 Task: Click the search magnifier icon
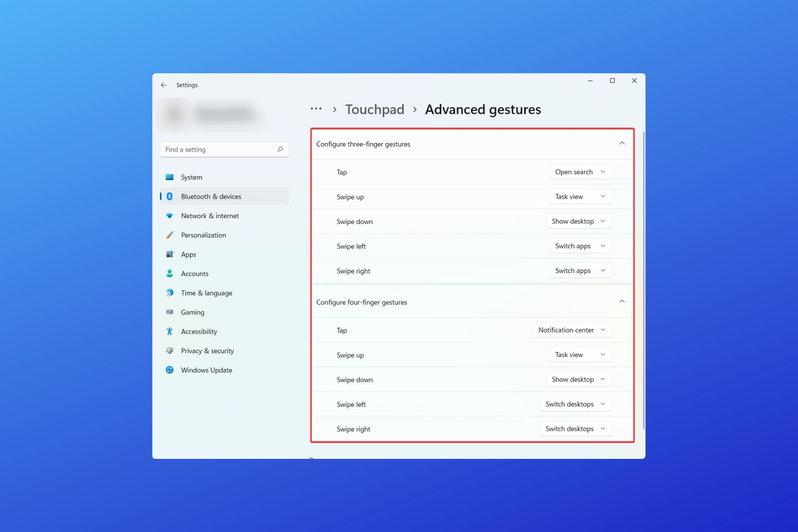(x=280, y=149)
